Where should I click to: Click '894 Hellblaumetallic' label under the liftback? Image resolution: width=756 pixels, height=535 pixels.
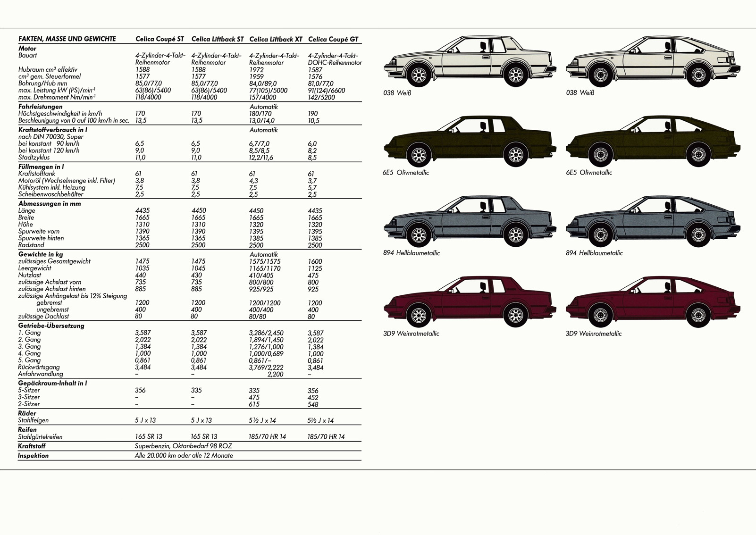coord(594,253)
